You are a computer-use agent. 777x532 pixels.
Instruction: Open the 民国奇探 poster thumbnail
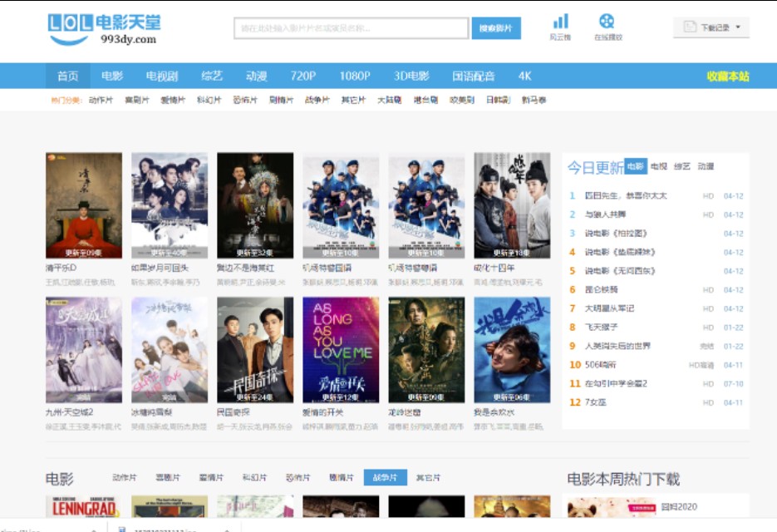pyautogui.click(x=255, y=350)
